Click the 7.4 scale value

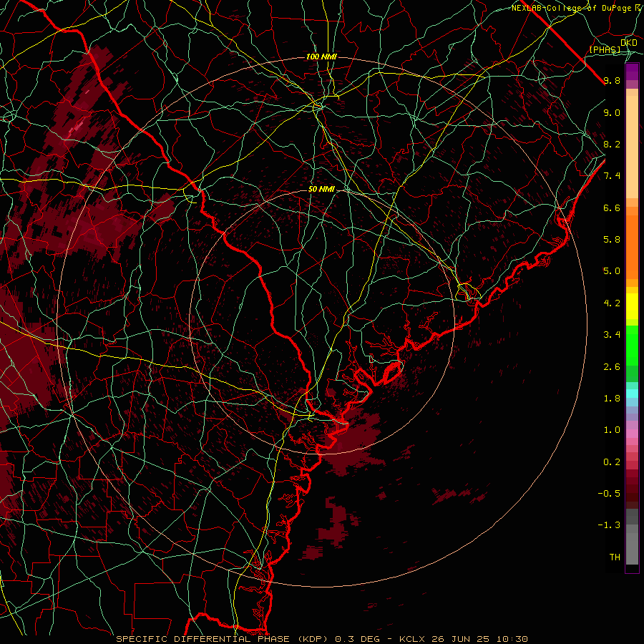pos(612,176)
